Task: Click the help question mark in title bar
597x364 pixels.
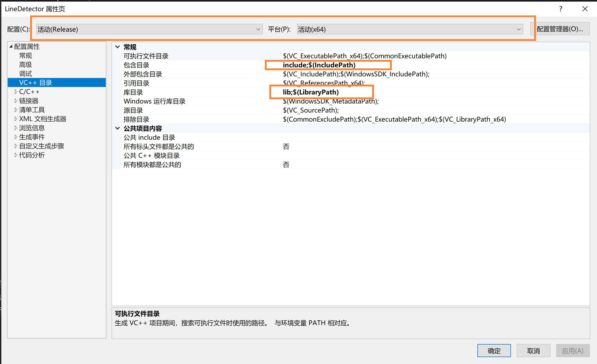Action: (561, 9)
